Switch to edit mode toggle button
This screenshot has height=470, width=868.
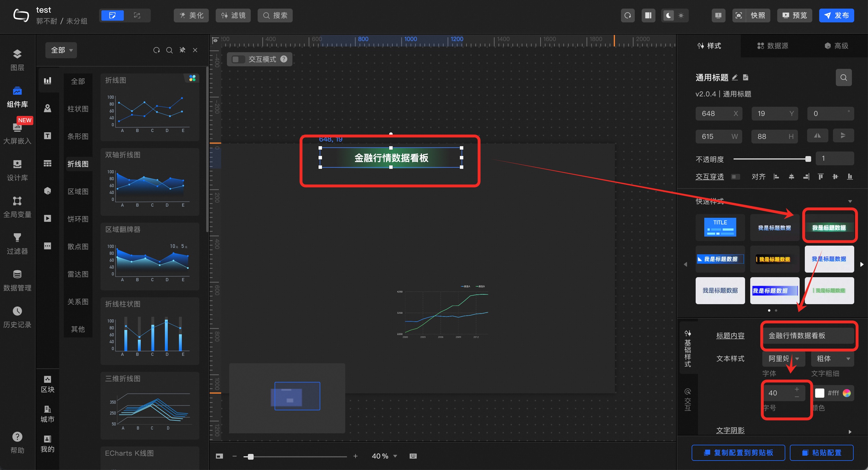pyautogui.click(x=113, y=15)
